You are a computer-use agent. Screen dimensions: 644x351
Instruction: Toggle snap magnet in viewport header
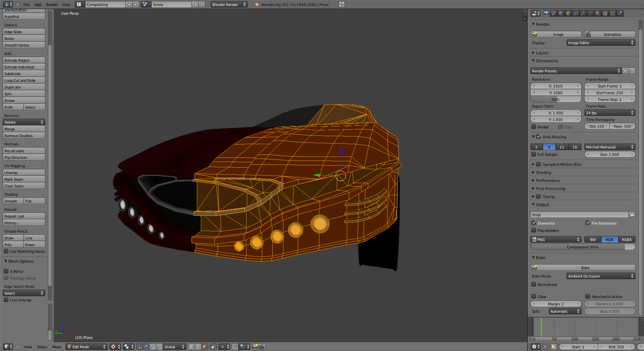click(235, 347)
